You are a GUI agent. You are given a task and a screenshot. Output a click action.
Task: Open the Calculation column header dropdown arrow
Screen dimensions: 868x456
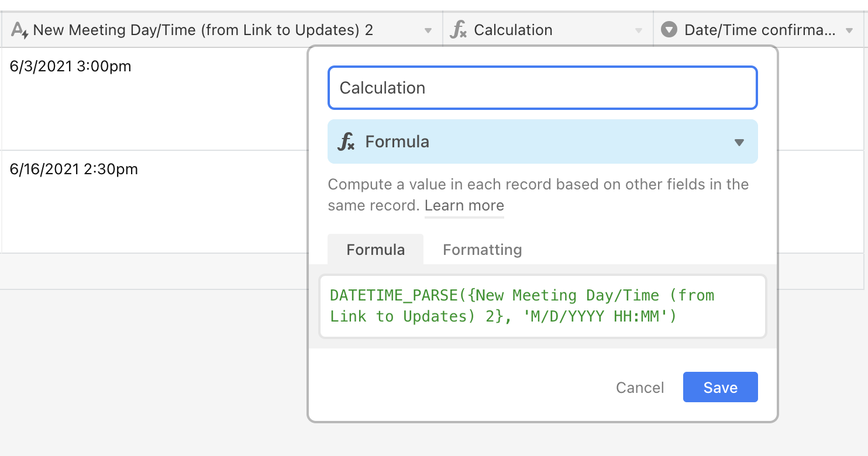click(639, 30)
